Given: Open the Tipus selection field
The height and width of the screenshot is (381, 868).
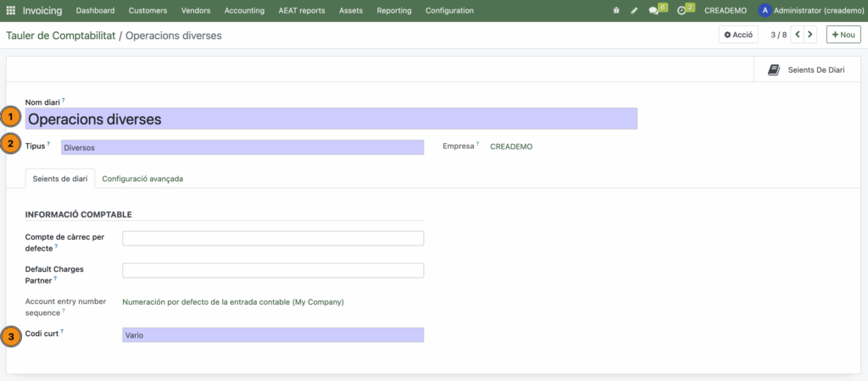Looking at the screenshot, I should pyautogui.click(x=242, y=147).
